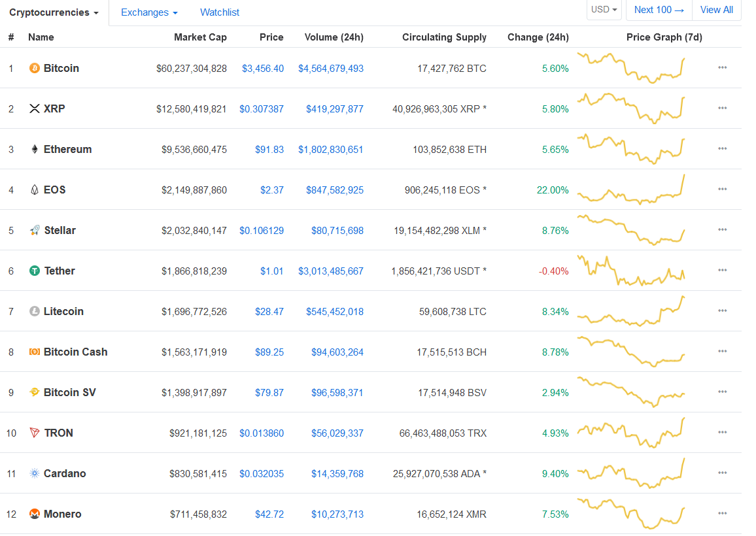Image resolution: width=756 pixels, height=536 pixels.
Task: Click the Stellar rocket logo icon
Action: [34, 230]
